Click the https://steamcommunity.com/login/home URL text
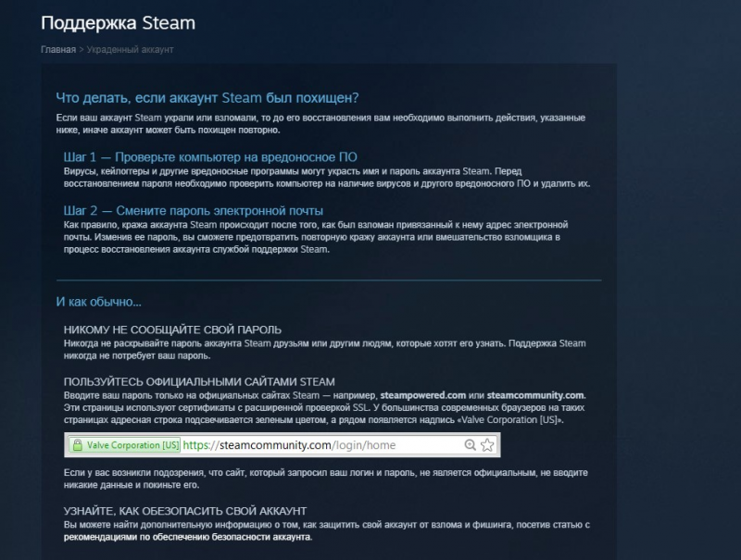Viewport: 741px width, 560px height. click(x=289, y=445)
